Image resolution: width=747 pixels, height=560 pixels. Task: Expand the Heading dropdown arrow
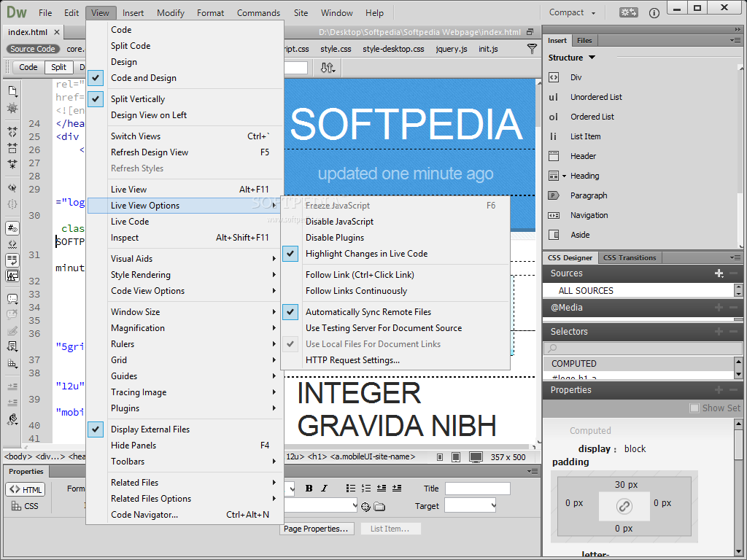coord(564,176)
